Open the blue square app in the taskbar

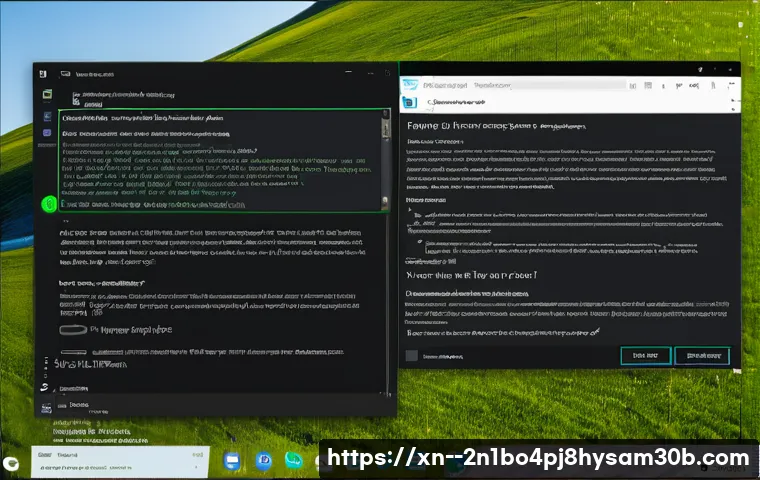click(x=232, y=461)
